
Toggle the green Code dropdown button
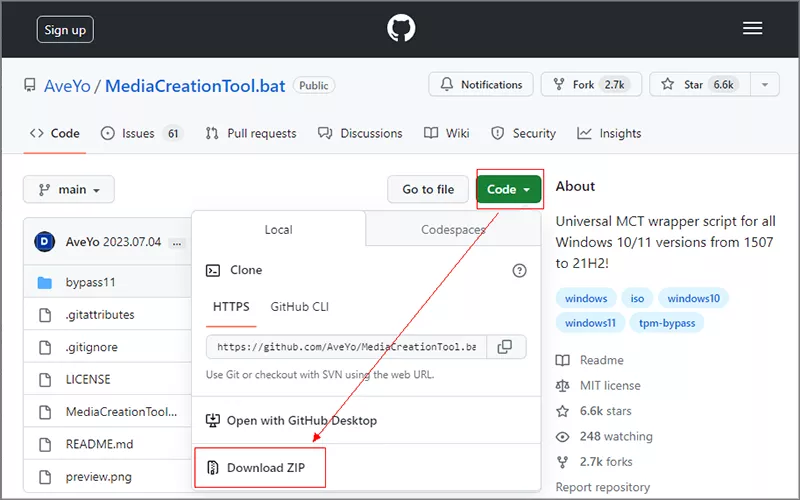tap(509, 189)
